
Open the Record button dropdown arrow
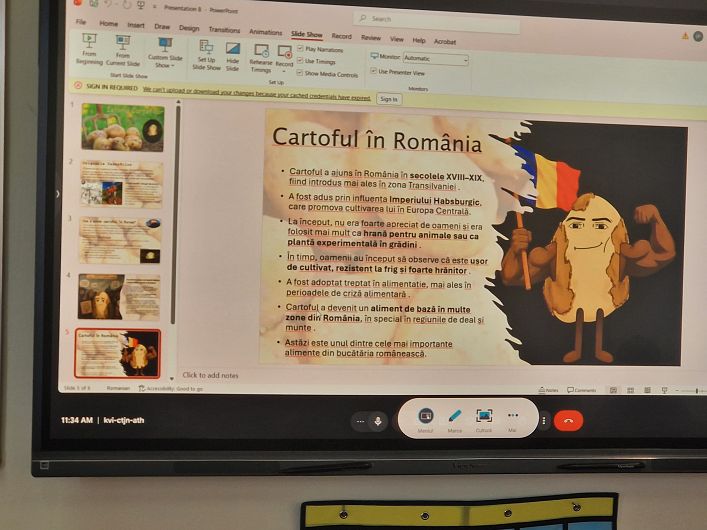point(284,71)
